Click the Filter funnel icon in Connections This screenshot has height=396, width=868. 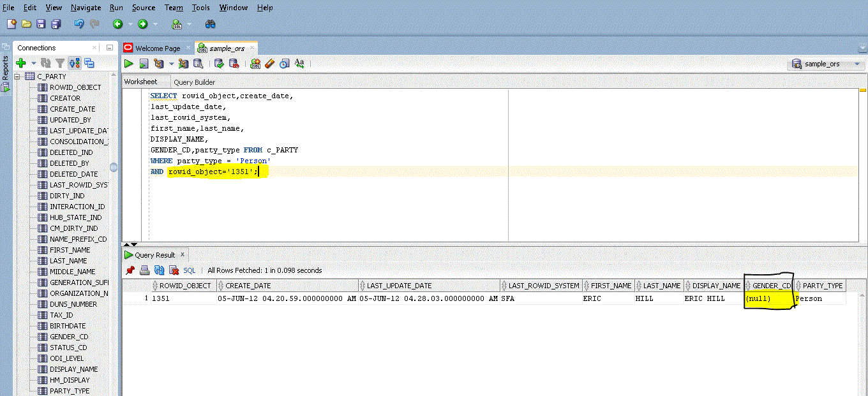pyautogui.click(x=60, y=62)
